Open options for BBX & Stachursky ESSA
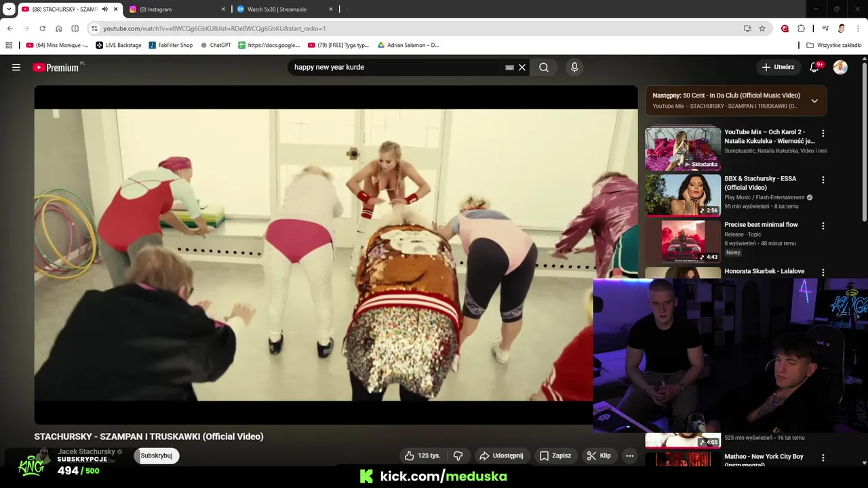Viewport: 868px width, 488px height. coord(823,180)
